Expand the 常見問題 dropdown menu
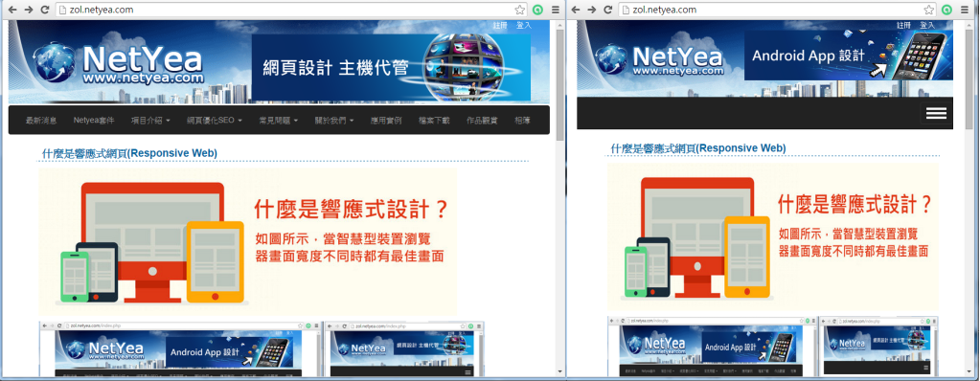The image size is (980, 381). [278, 121]
